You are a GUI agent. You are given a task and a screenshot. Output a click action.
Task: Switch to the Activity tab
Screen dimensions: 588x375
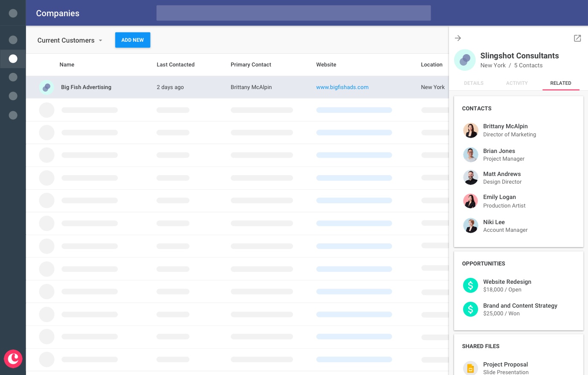pos(517,83)
